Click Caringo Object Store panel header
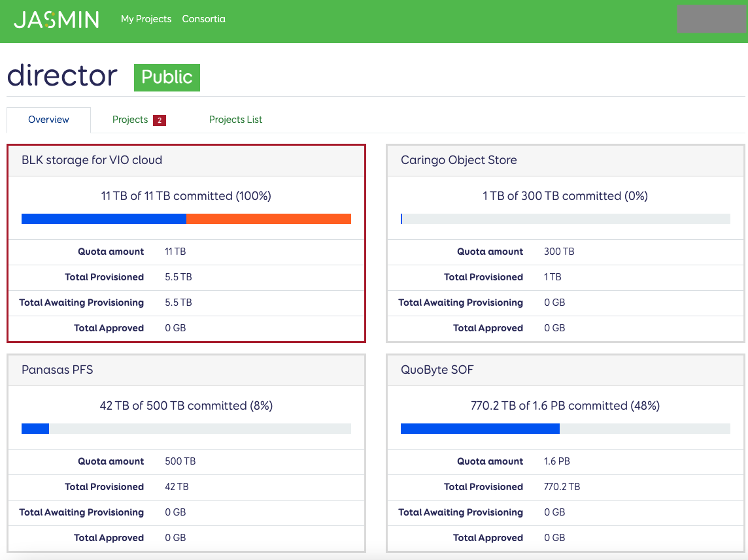Screen dimensions: 748x560 458,160
